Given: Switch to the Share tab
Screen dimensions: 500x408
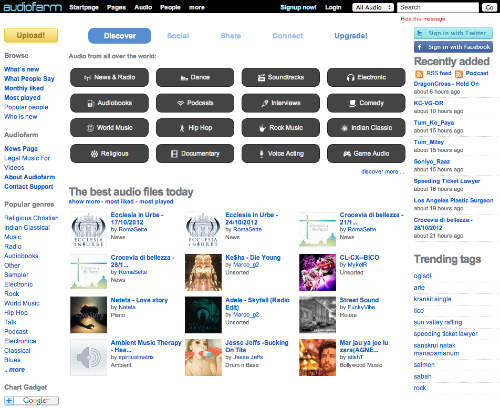Looking at the screenshot, I should pos(231,36).
